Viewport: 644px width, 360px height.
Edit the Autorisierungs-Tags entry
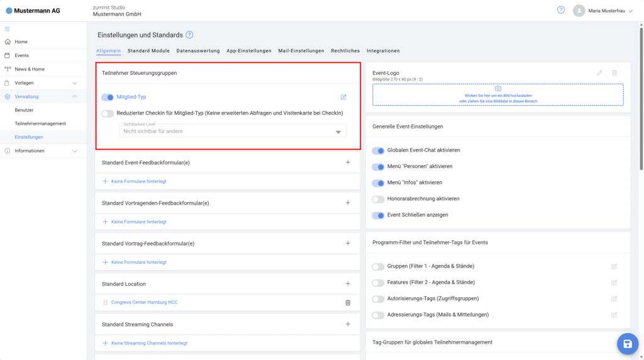(x=614, y=299)
